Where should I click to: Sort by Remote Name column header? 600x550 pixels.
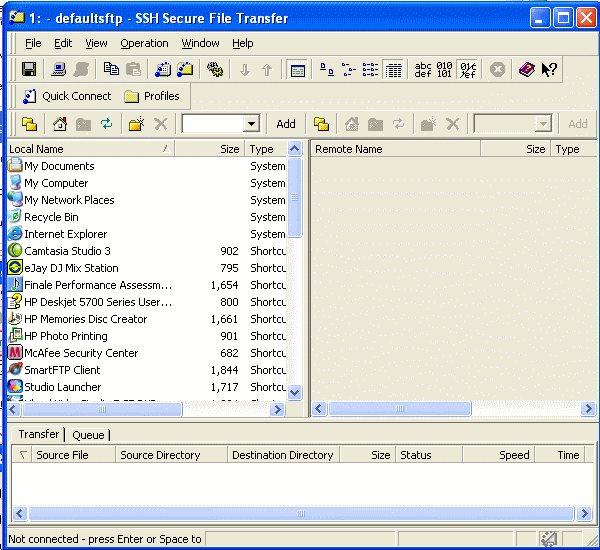pos(396,149)
